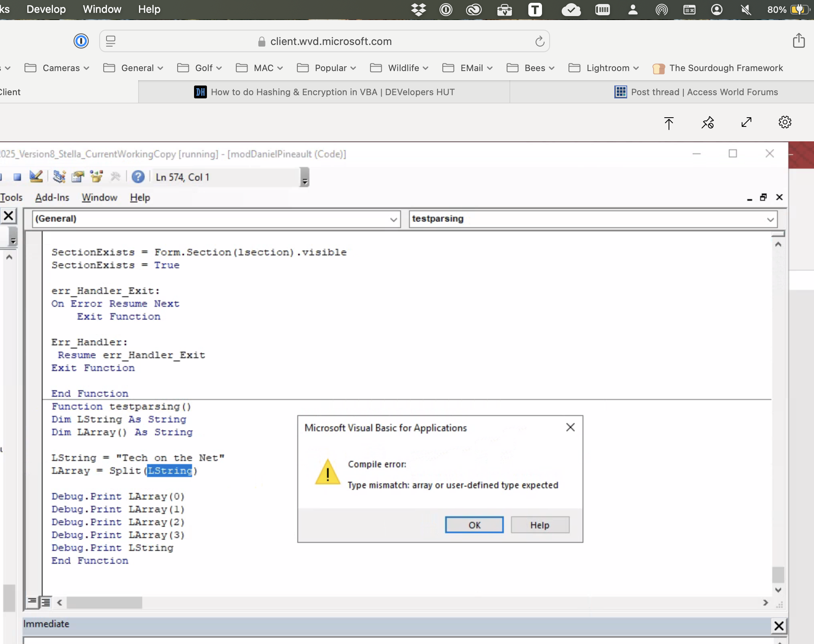
Task: Open macOS Window menu
Action: (102, 9)
